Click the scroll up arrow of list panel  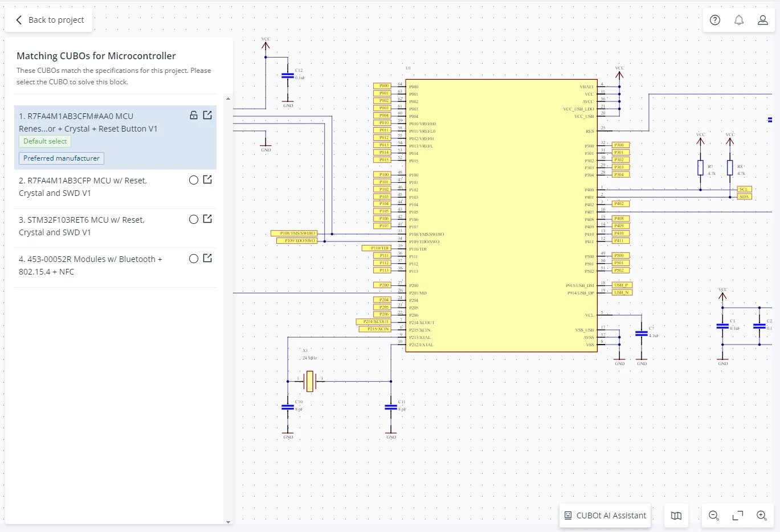coord(228,99)
